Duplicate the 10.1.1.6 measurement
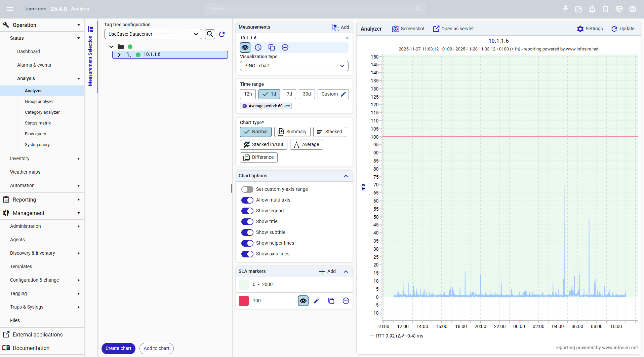This screenshot has height=357, width=644. coord(272,47)
